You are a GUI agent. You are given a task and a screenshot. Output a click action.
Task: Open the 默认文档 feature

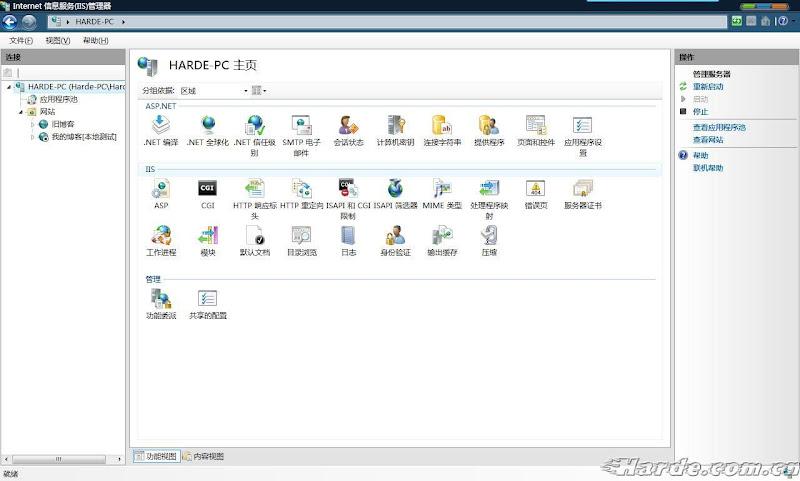[255, 241]
